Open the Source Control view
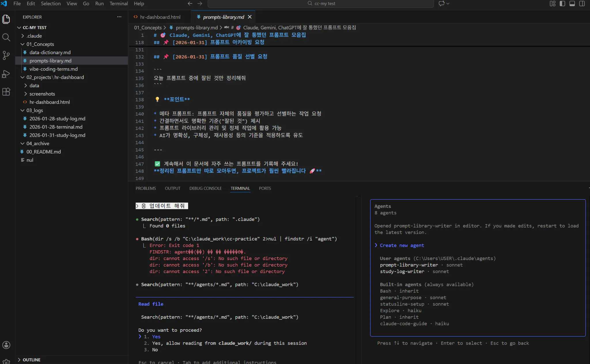This screenshot has width=590, height=364. tap(6, 55)
